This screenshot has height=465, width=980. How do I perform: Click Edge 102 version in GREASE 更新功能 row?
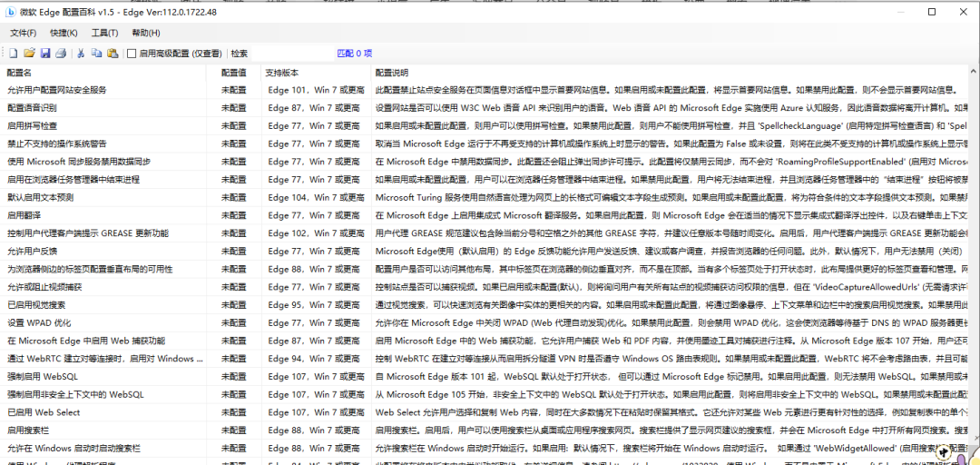pyautogui.click(x=317, y=233)
